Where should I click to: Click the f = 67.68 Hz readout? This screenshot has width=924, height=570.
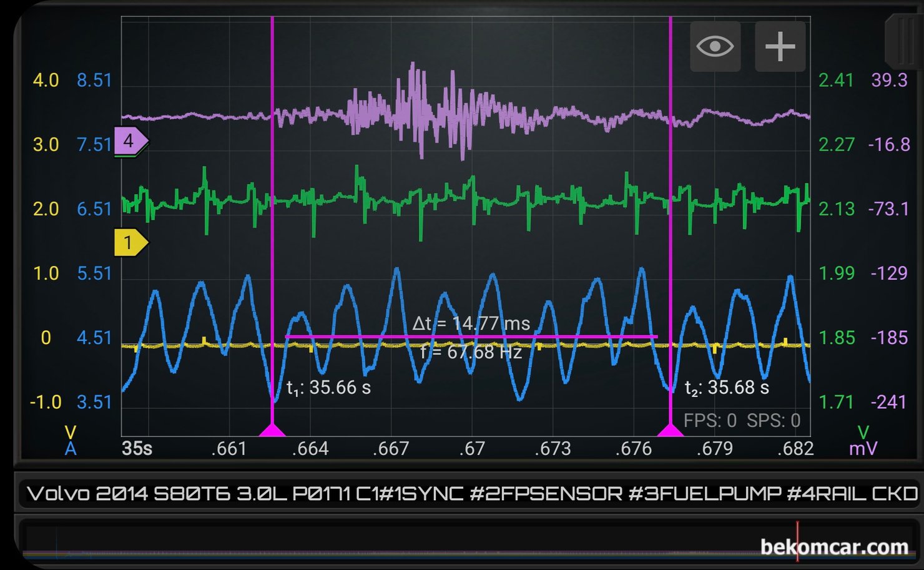tap(471, 352)
